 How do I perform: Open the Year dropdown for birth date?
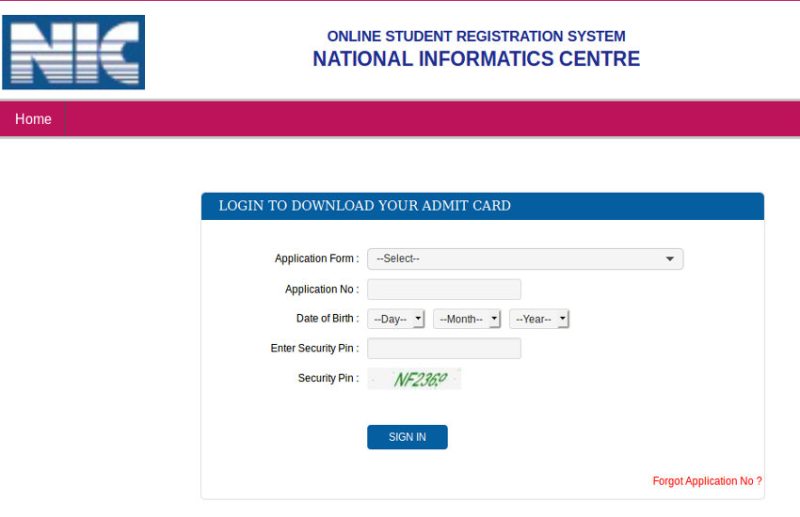[539, 319]
